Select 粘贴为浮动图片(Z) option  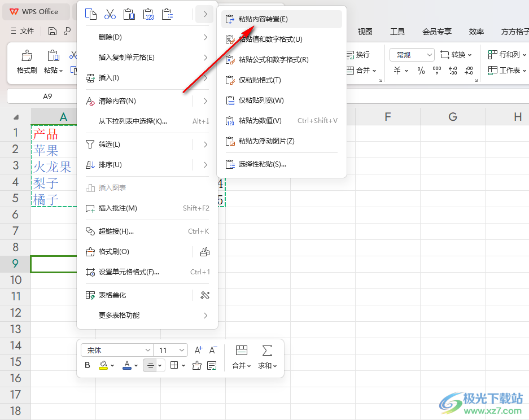coord(281,141)
